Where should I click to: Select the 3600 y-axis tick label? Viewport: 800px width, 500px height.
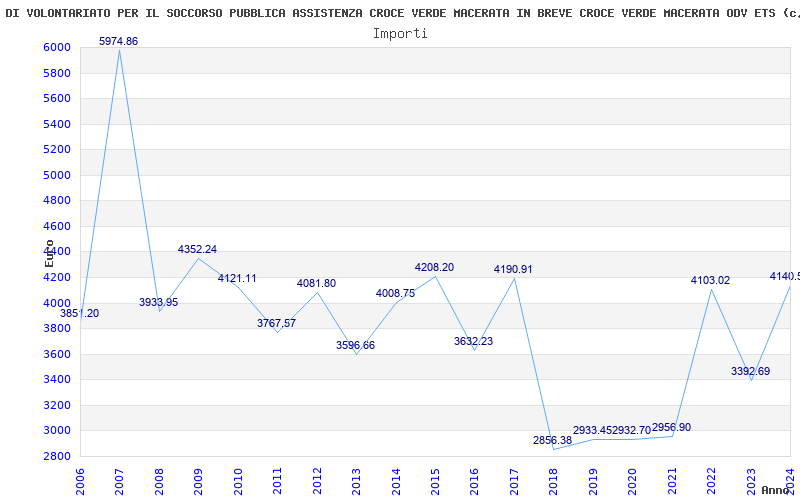57,354
